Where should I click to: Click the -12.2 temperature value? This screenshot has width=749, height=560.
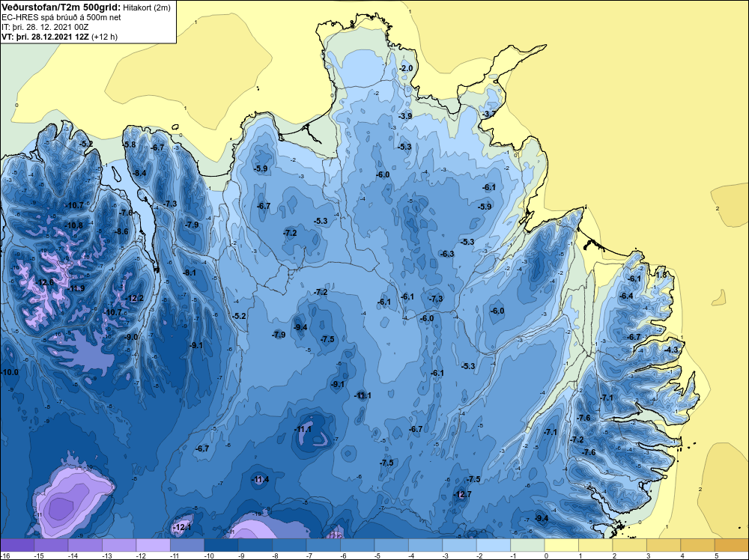click(135, 299)
